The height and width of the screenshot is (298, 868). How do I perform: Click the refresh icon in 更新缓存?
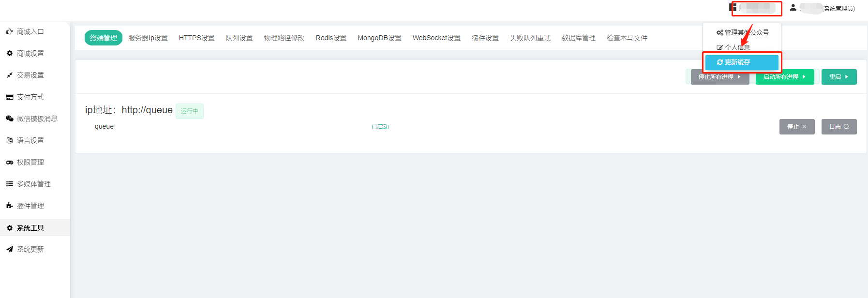tap(720, 62)
